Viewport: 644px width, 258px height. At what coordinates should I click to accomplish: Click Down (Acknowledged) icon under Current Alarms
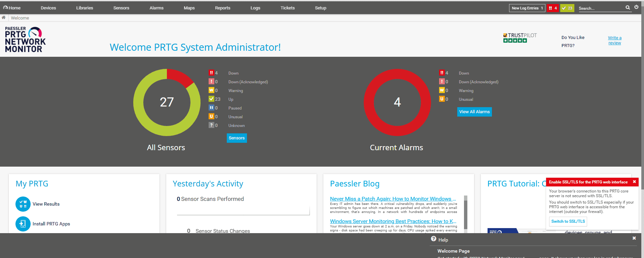pos(442,81)
